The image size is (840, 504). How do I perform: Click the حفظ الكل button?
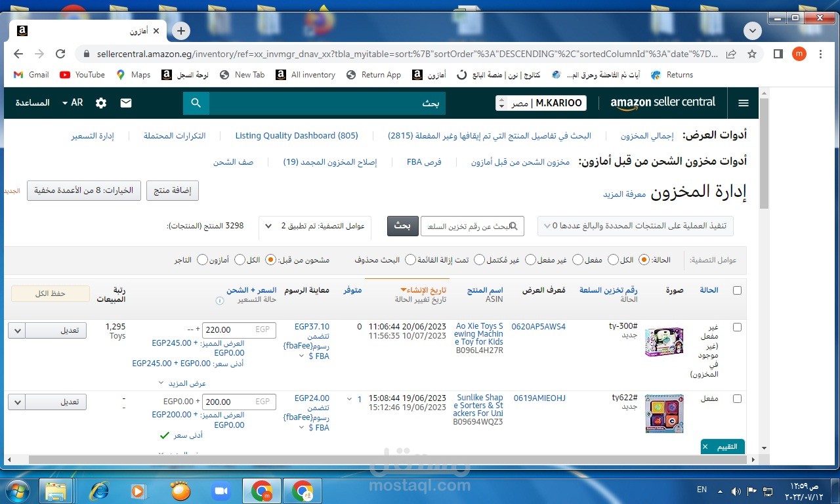coord(51,293)
